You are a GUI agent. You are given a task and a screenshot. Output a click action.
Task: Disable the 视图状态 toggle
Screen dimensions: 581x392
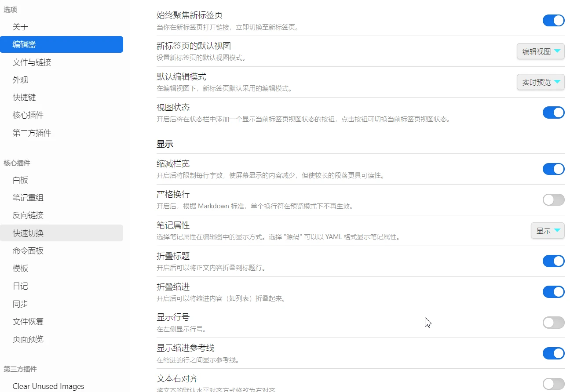553,113
